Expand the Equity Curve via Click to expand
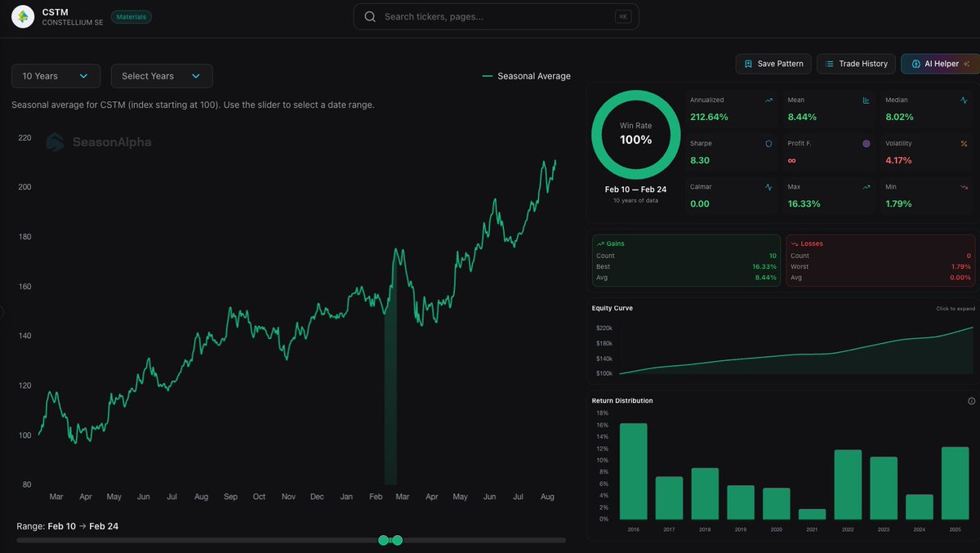The width and height of the screenshot is (980, 553). [955, 308]
